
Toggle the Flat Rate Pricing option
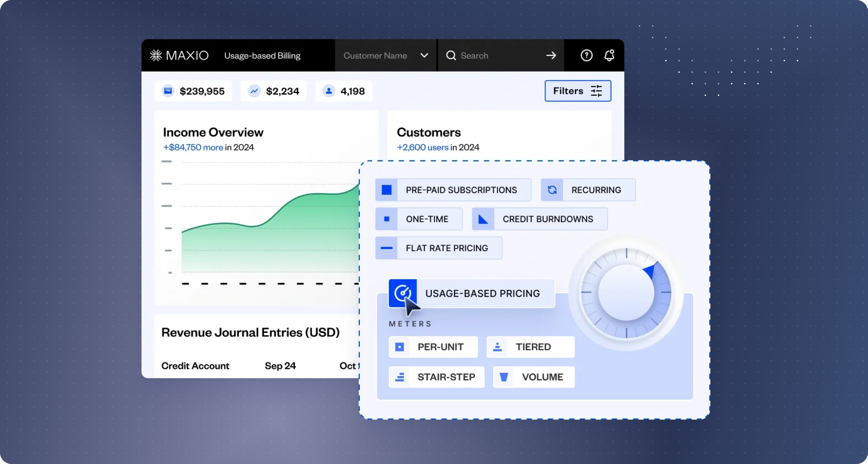(438, 248)
